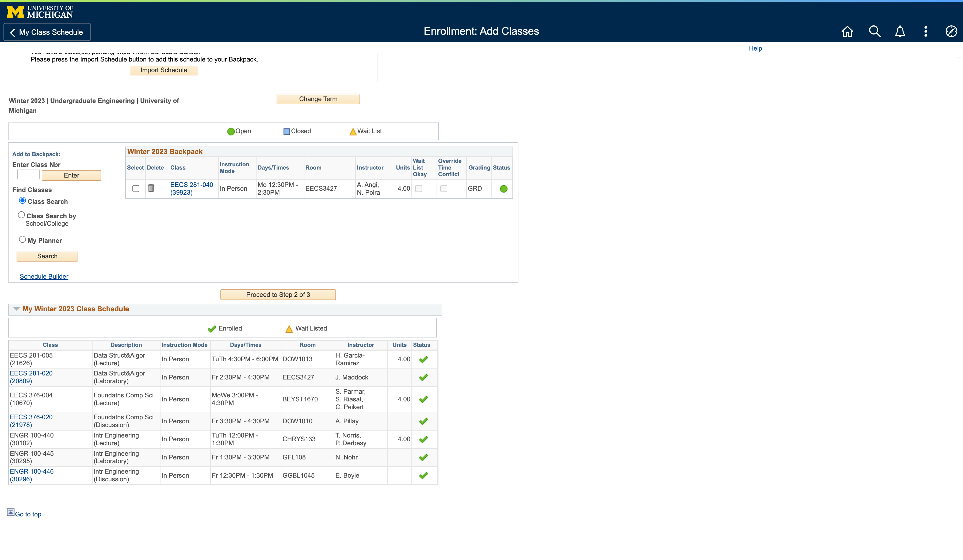The width and height of the screenshot is (963, 560).
Task: Expand My Winter 2023 Class Schedule section
Action: point(15,309)
